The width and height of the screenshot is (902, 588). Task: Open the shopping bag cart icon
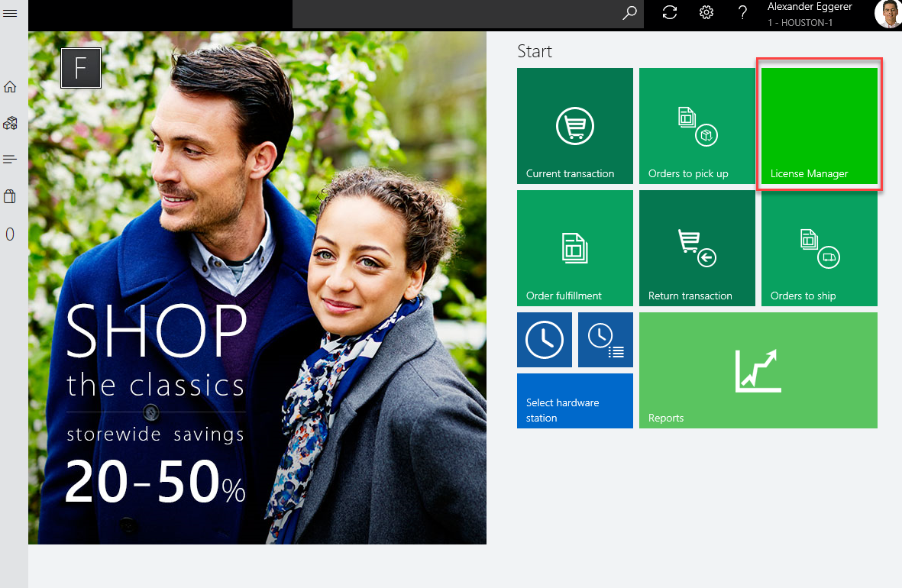[x=10, y=196]
